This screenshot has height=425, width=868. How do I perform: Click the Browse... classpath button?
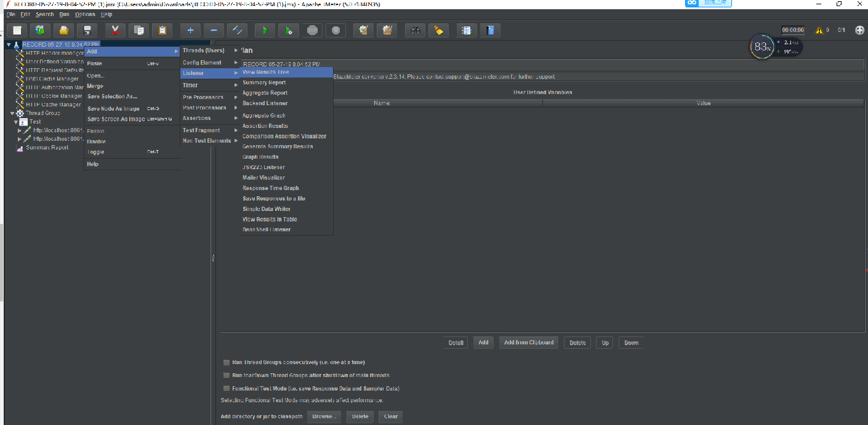(x=324, y=416)
